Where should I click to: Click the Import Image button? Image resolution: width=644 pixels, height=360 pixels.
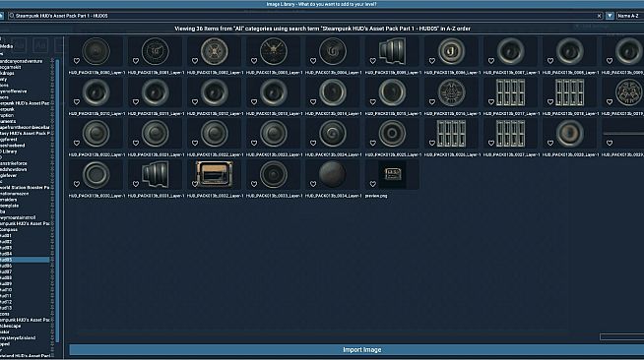tap(361, 350)
